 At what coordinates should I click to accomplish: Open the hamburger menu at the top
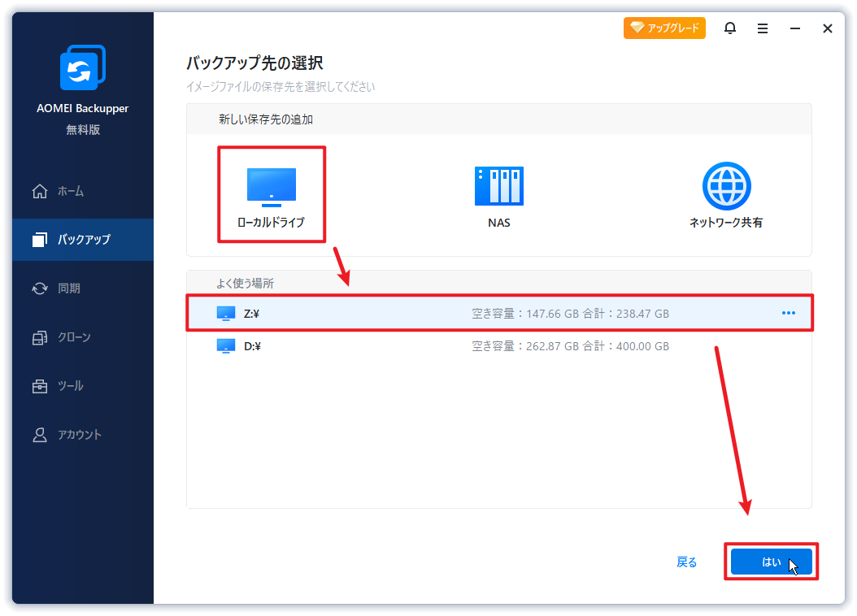[762, 28]
